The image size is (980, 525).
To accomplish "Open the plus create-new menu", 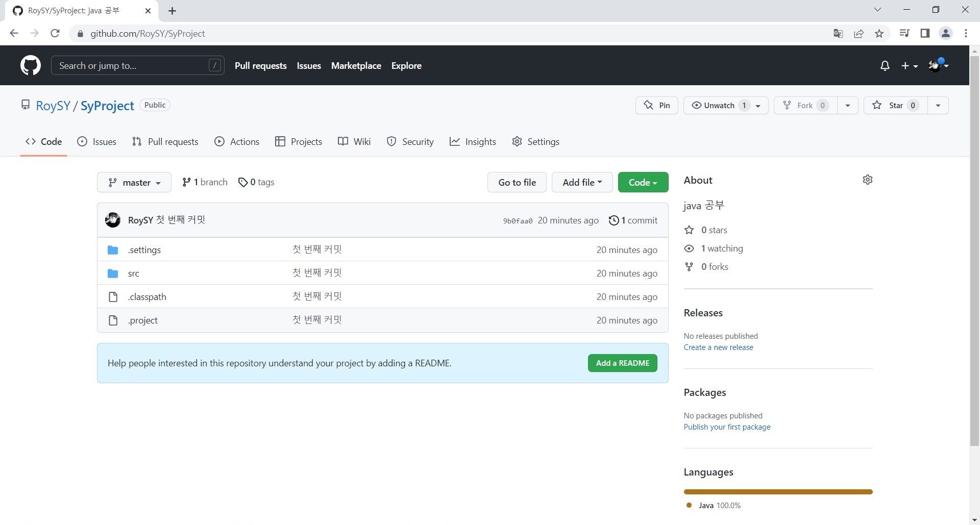I will 910,66.
